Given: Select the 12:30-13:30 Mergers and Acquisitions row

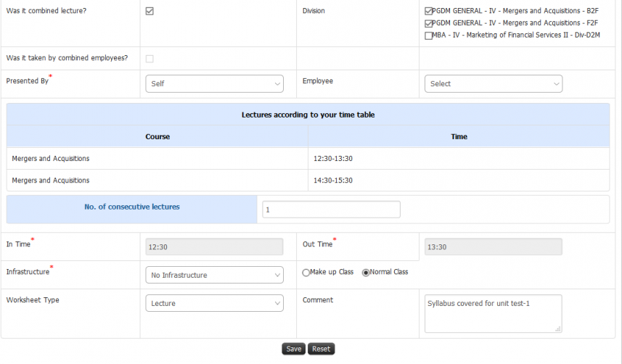Looking at the screenshot, I should (308, 159).
